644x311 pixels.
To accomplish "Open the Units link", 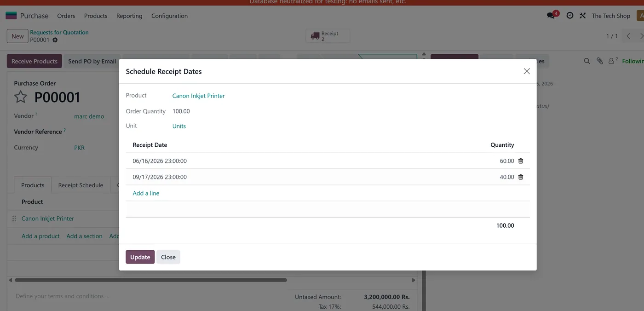I will 179,126.
